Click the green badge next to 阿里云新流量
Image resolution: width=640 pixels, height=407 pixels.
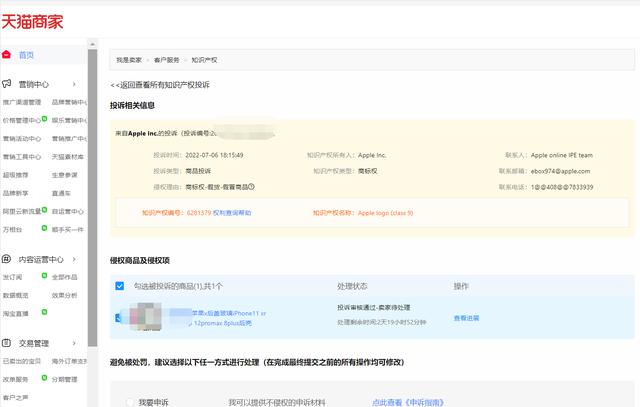(x=44, y=210)
